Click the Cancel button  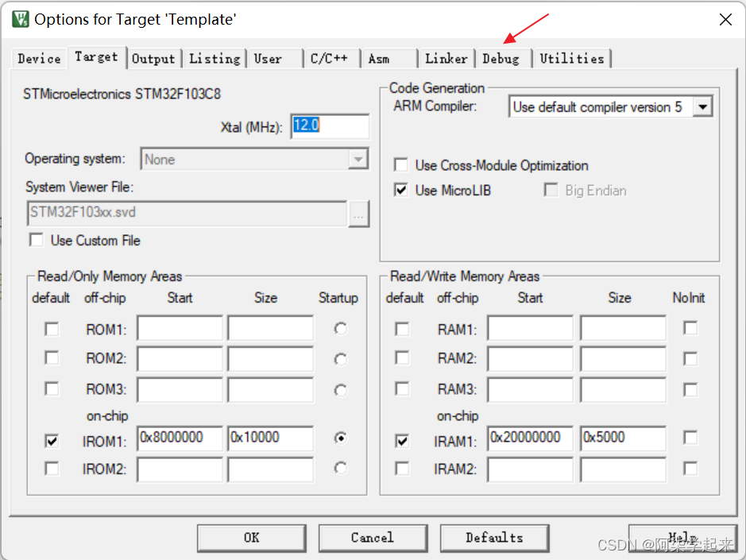coord(373,538)
